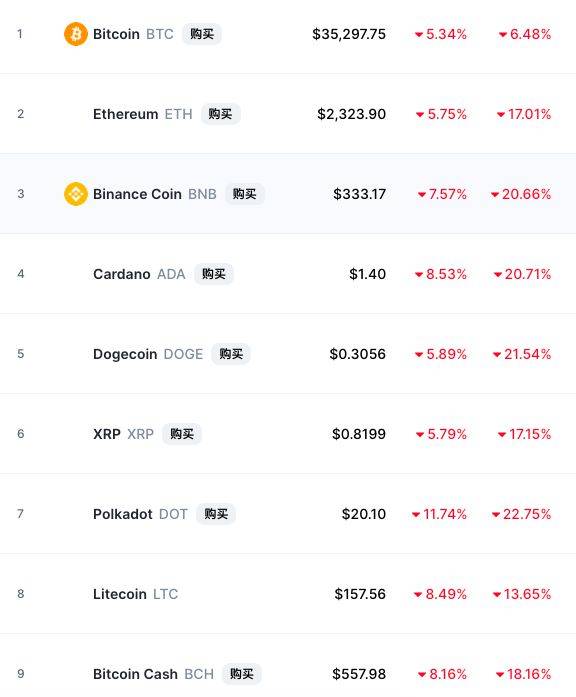This screenshot has width=576, height=697.
Task: Click the orange Bitcoin logo icon
Action: (76, 34)
